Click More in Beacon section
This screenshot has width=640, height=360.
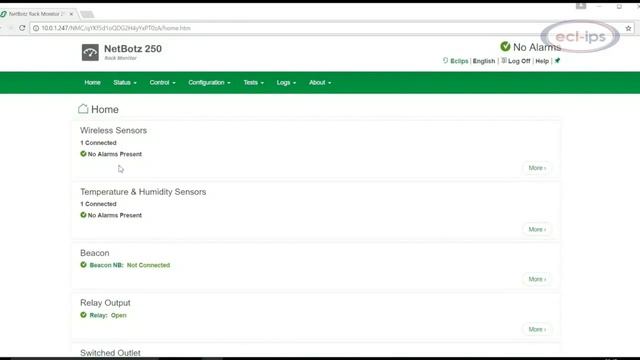537,279
